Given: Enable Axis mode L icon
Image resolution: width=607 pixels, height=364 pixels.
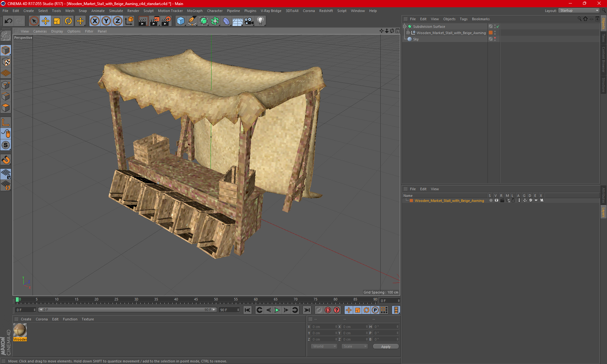Looking at the screenshot, I should pos(6,122).
